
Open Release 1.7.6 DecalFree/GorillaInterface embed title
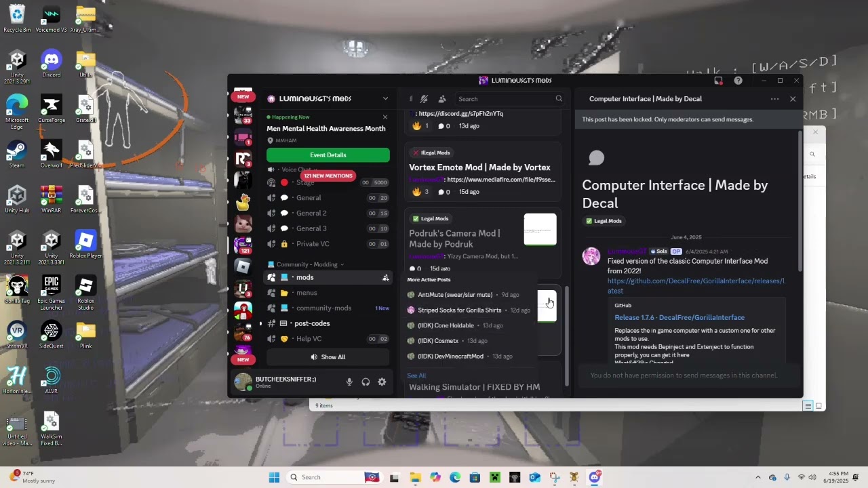(x=679, y=317)
